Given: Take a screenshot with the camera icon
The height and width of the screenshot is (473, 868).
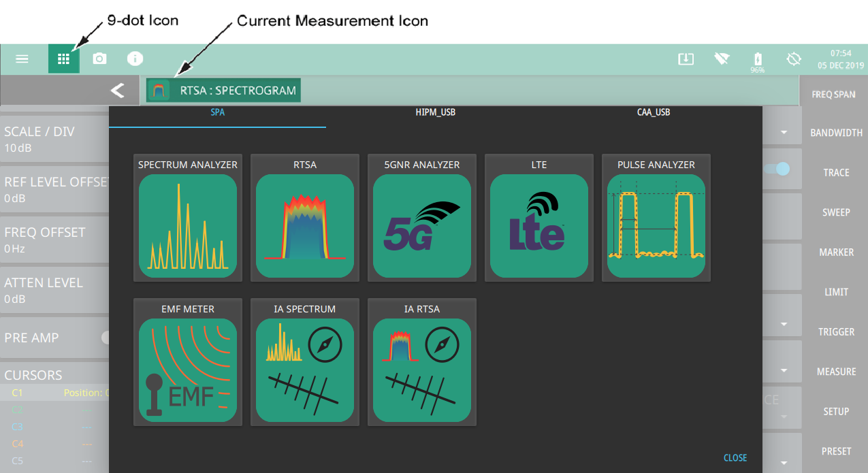Looking at the screenshot, I should point(99,59).
